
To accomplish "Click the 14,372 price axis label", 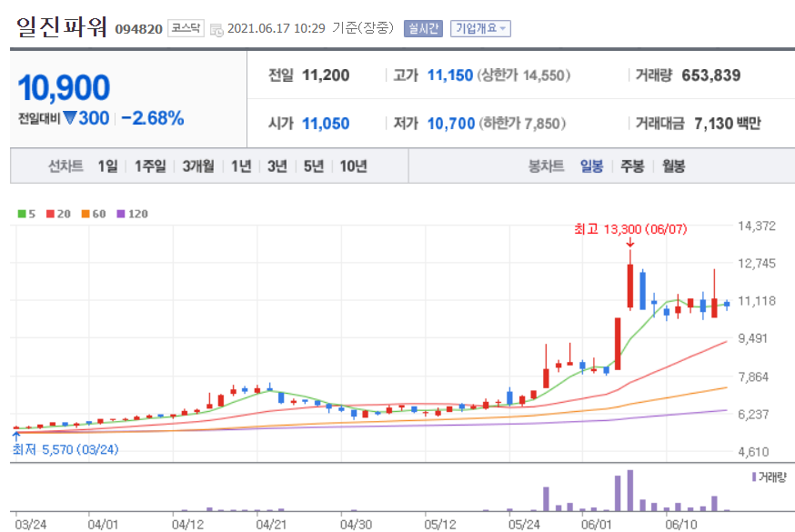I will coord(757,226).
